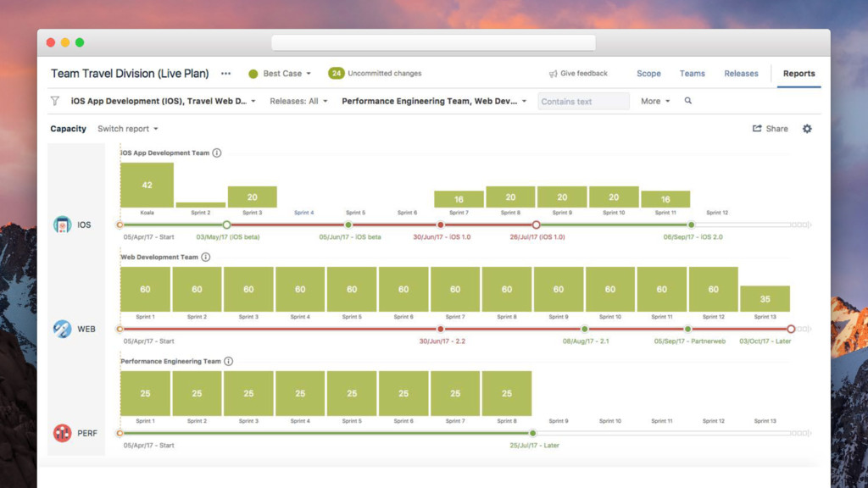Click the WEB team avatar icon
Image resolution: width=868 pixels, height=488 pixels.
click(x=62, y=329)
